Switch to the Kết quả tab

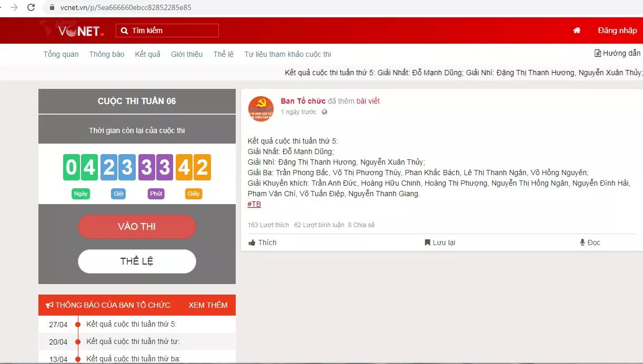147,54
